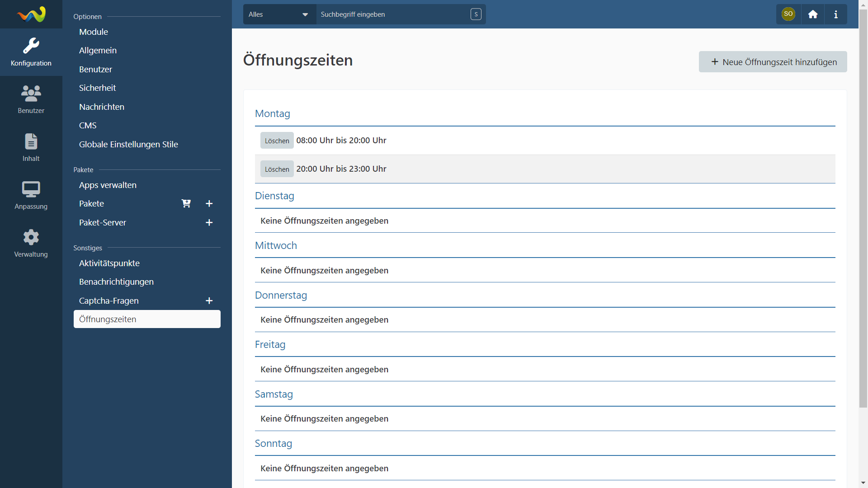Click the page vertical scrollbar
This screenshot has height=488, width=868.
click(863, 208)
